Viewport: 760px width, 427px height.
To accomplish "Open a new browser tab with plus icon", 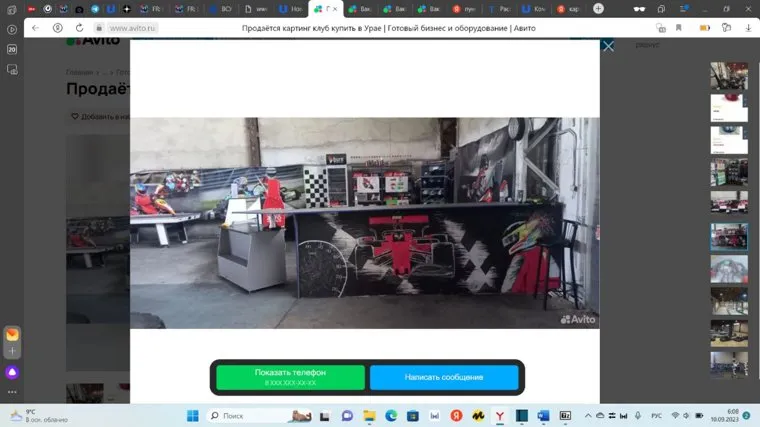I will (598, 8).
